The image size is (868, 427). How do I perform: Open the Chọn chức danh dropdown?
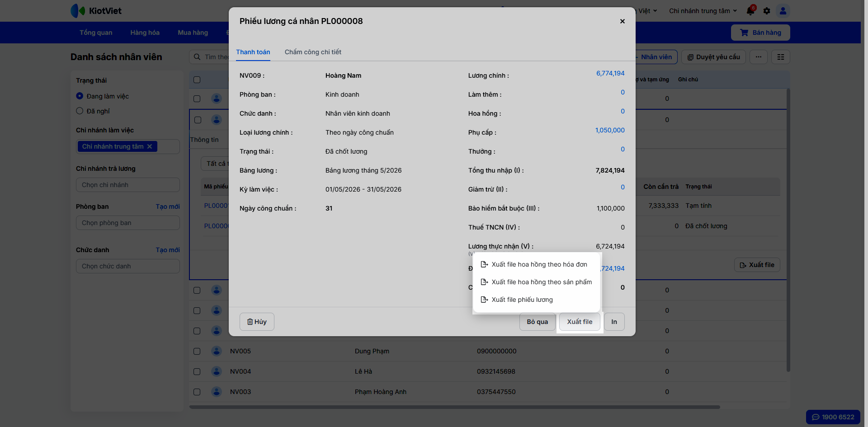coord(128,266)
